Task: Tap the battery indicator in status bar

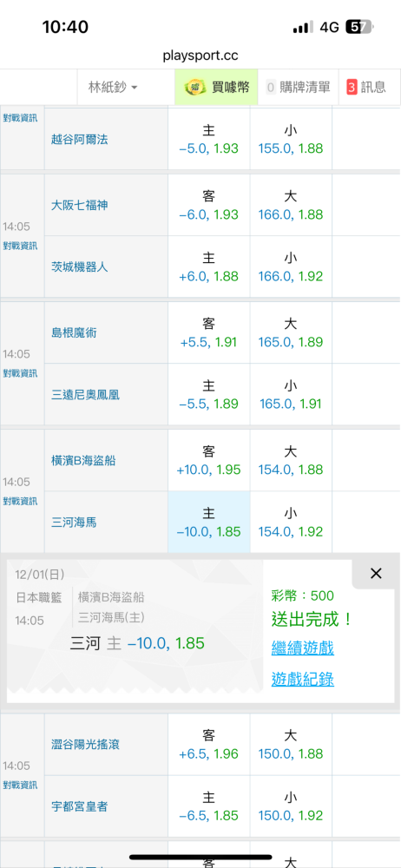Action: [x=359, y=27]
